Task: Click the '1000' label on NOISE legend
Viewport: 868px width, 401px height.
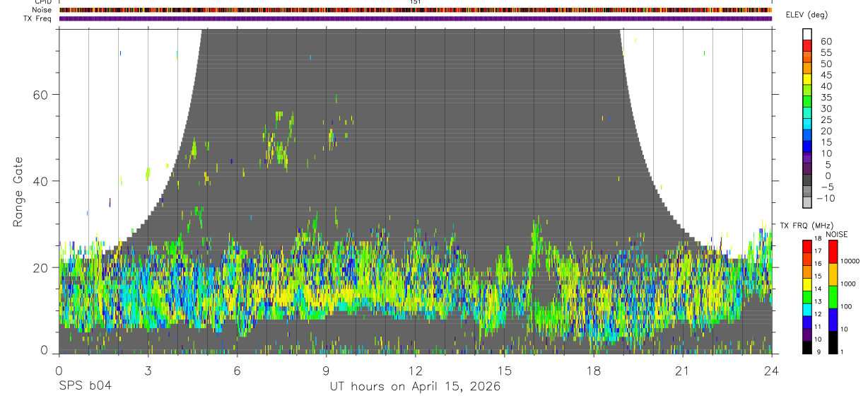Action: pos(847,284)
